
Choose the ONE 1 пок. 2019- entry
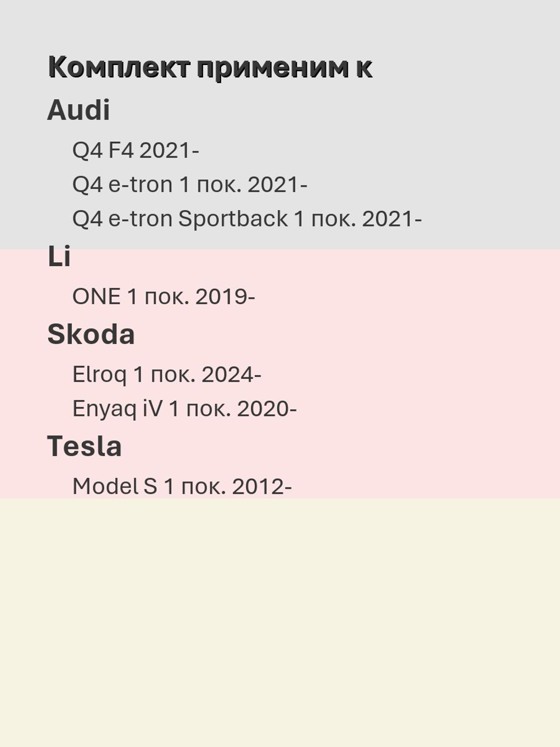coord(164,296)
